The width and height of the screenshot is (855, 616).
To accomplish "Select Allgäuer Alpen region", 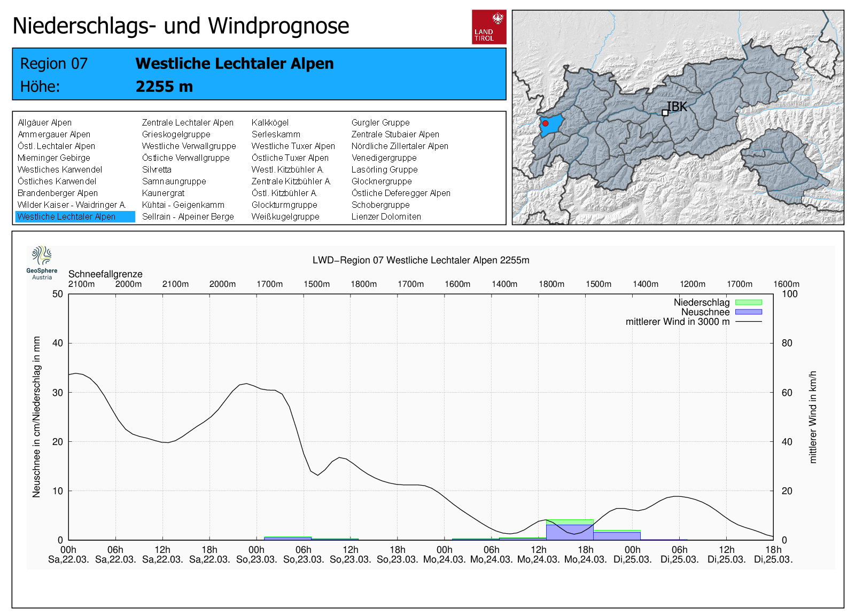I will coord(44,123).
